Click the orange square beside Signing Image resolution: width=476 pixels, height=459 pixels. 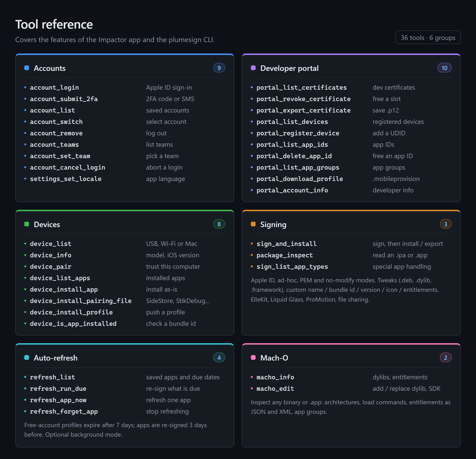pos(253,224)
